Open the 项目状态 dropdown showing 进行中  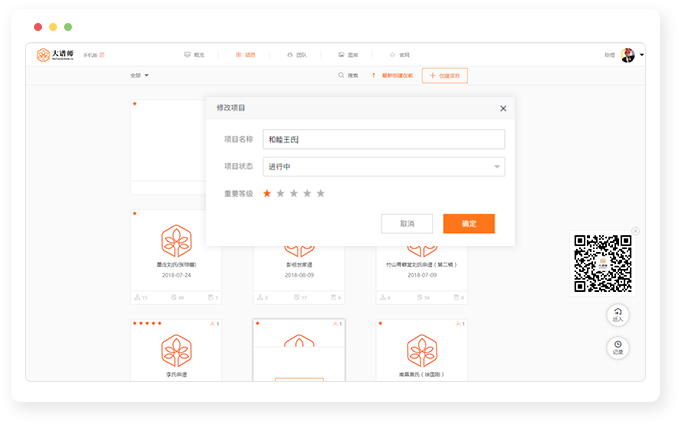pyautogui.click(x=383, y=167)
